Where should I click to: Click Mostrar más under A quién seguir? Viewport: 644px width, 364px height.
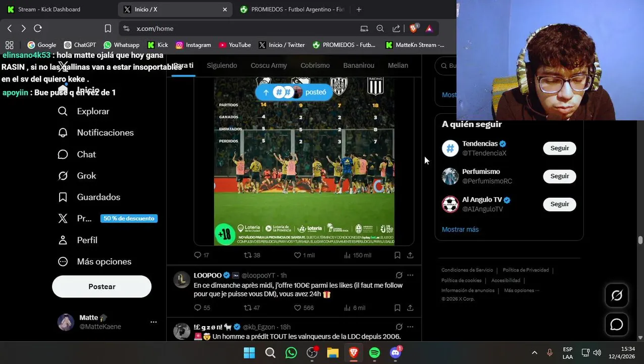[460, 230]
